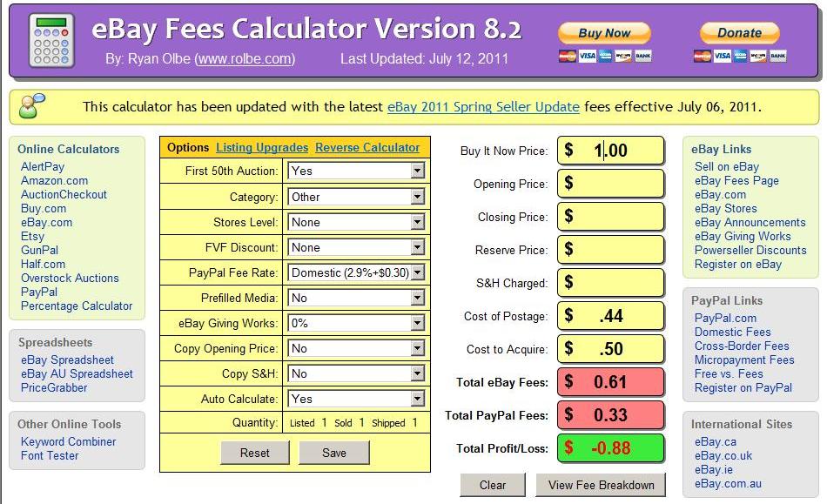The height and width of the screenshot is (504, 827).
Task: Expand the Category dropdown
Action: [356, 197]
